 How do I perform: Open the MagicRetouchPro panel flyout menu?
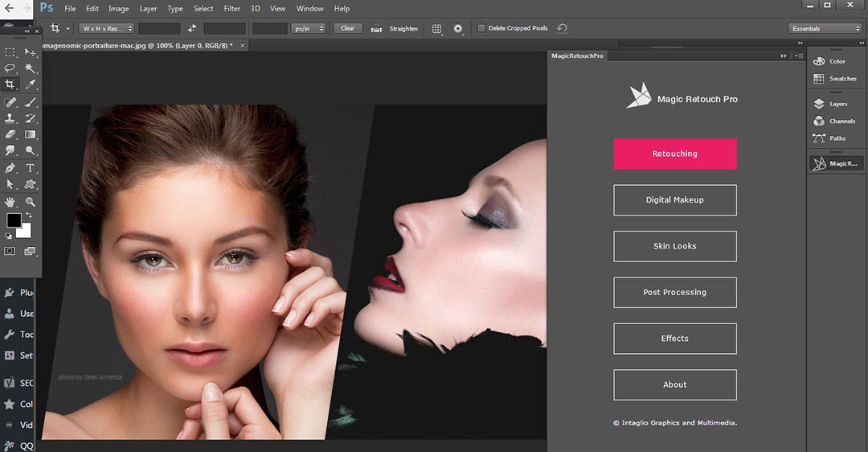(798, 56)
